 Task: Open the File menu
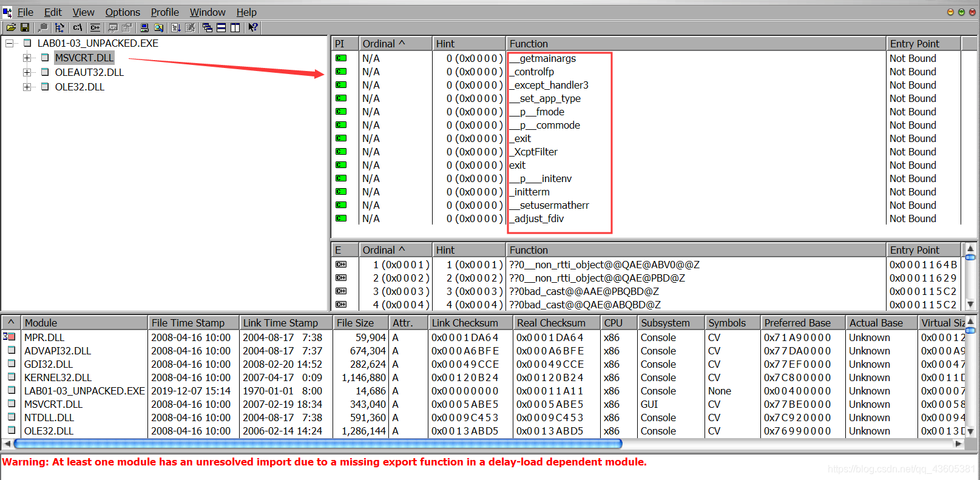point(25,12)
